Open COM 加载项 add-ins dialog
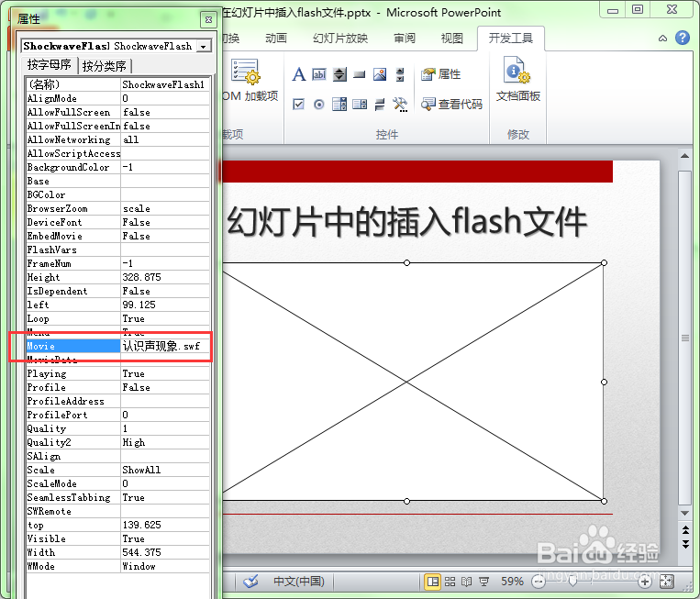 pyautogui.click(x=250, y=81)
